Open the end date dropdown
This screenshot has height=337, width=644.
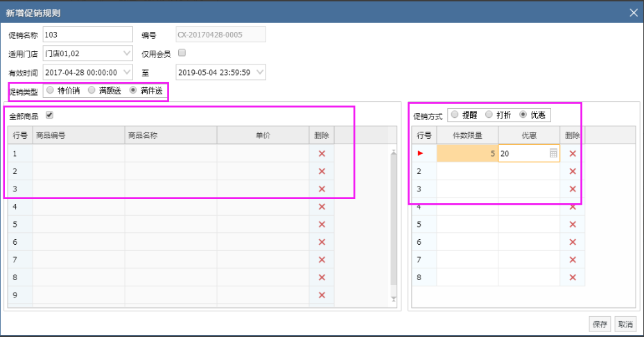[x=260, y=72]
